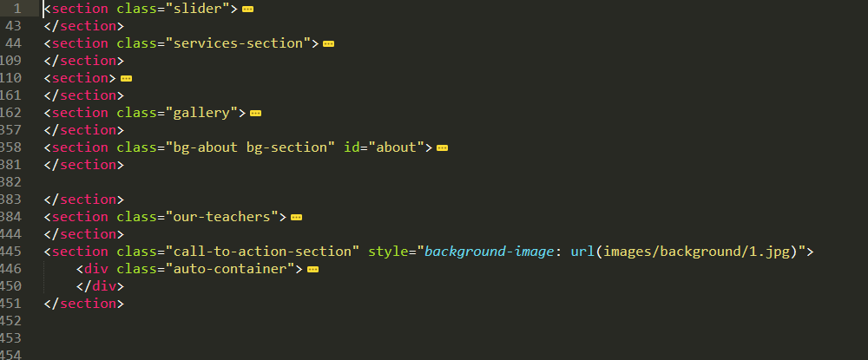Click line number 1 in the gutter
This screenshot has width=868, height=360.
(17, 9)
